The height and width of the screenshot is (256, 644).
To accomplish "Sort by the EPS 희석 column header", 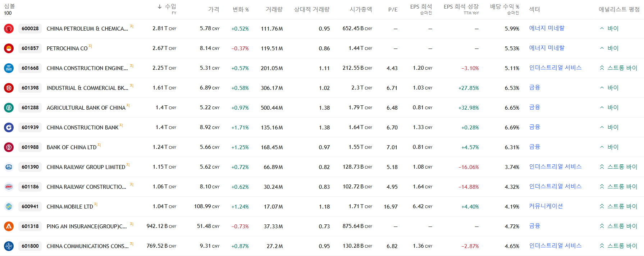I will coord(421,7).
